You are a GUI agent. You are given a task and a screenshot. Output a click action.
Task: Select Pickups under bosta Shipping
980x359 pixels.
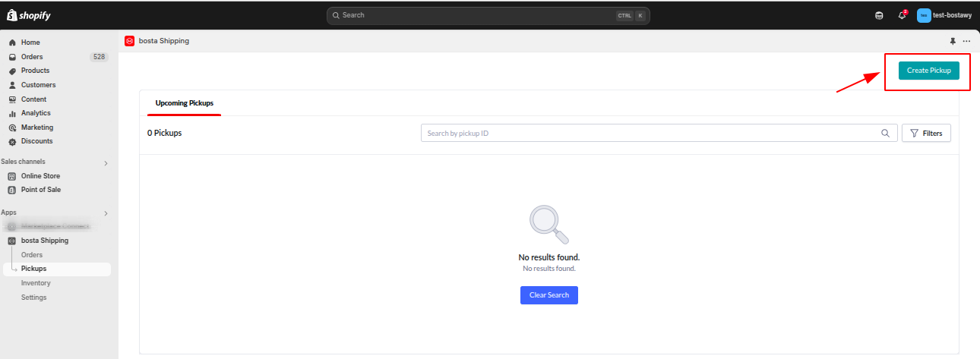tap(58, 269)
